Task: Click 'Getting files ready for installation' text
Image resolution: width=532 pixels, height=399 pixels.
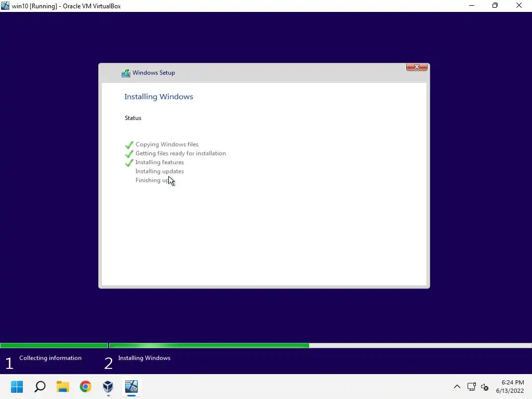Action: point(180,153)
